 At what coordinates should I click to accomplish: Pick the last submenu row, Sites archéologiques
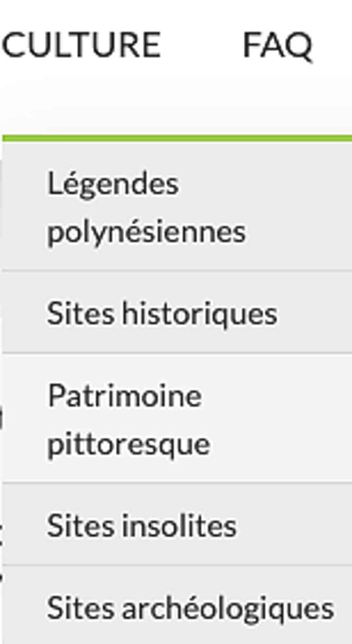tap(177, 605)
